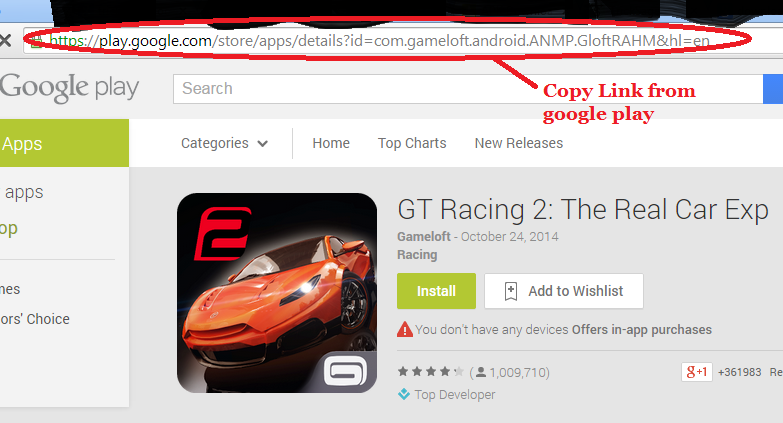Go to the Home tab

(331, 143)
